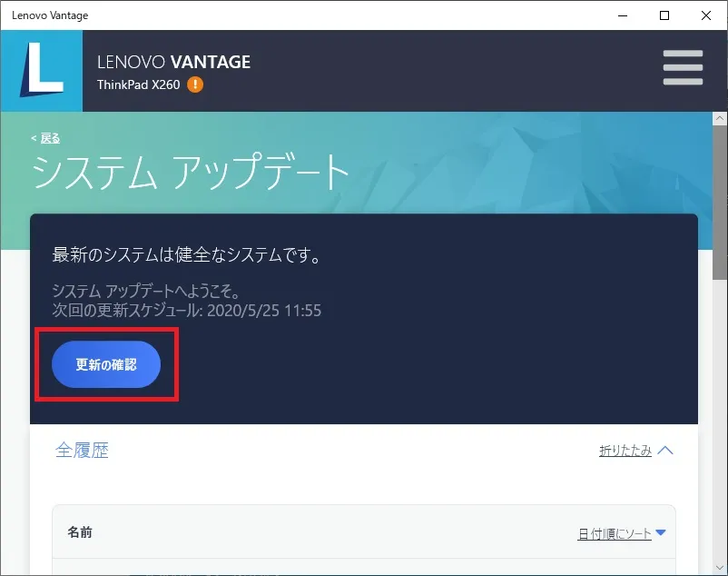Click the orange warning icon beside ThinkPad X260
The image size is (728, 576).
pyautogui.click(x=195, y=84)
